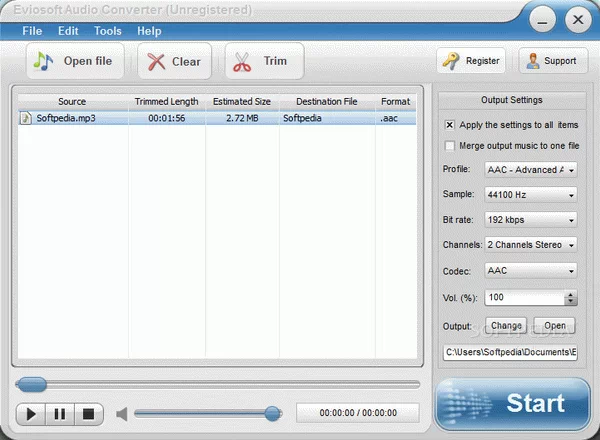Minimize the Eviosoft Audio Converter window
Screen dimensions: 600x440
tap(543, 20)
